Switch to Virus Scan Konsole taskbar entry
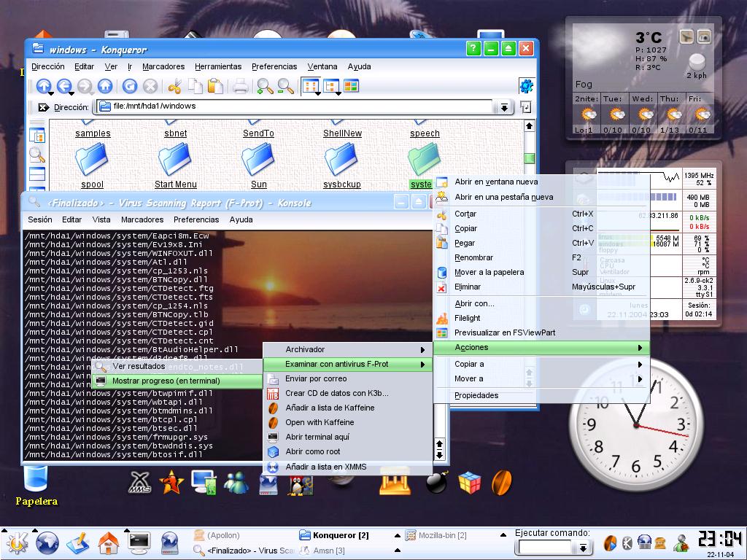 point(244,551)
